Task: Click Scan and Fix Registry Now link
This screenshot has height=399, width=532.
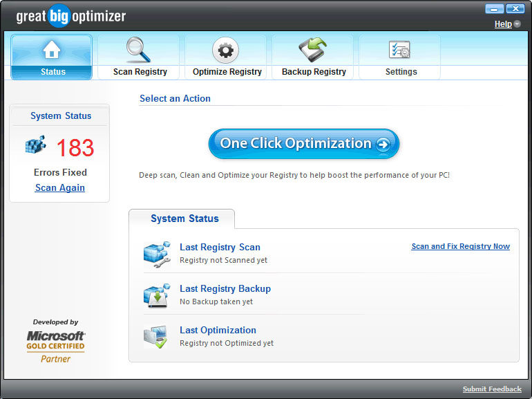Action: point(460,247)
